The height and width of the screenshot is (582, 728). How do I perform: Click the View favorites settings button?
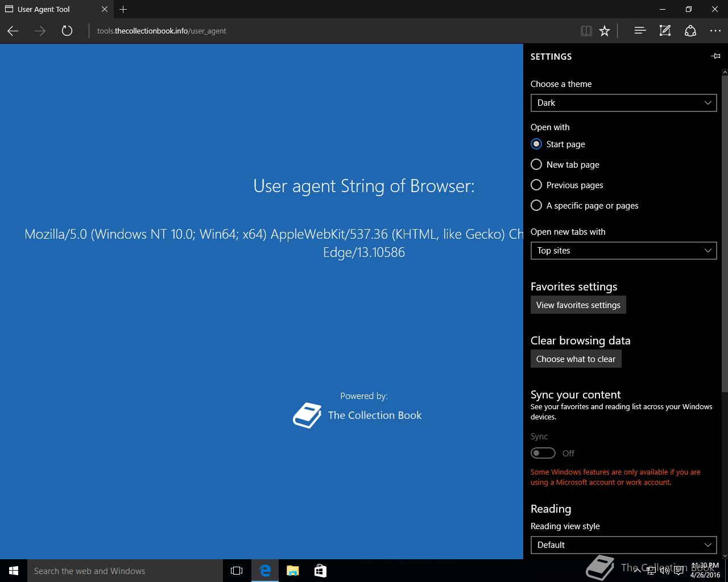578,305
